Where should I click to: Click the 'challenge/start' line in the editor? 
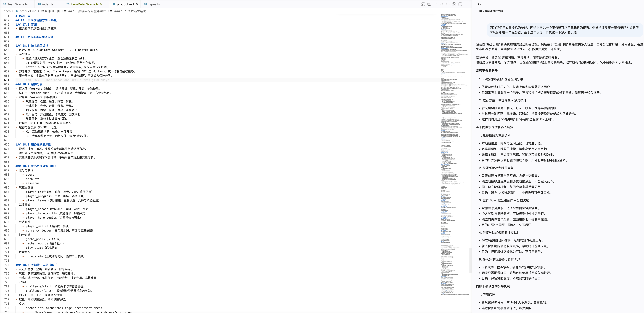click(54, 286)
